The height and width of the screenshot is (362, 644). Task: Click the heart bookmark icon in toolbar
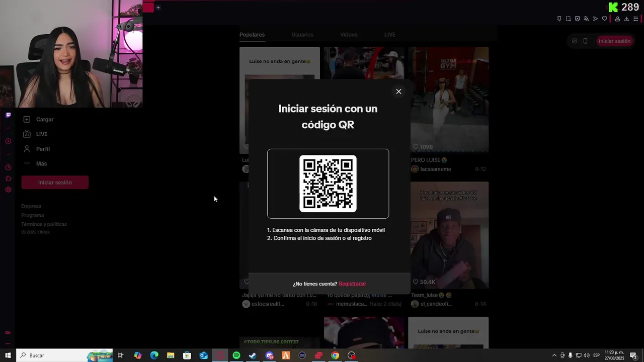(604, 19)
